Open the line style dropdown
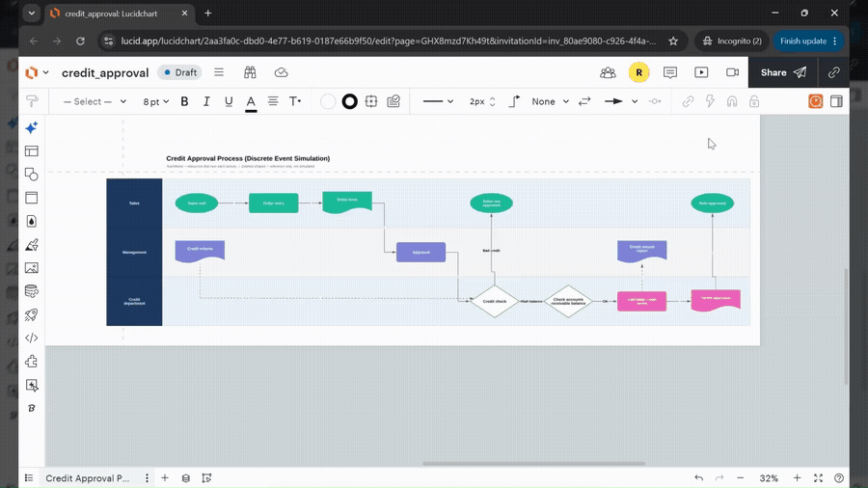This screenshot has height=488, width=868. 438,101
